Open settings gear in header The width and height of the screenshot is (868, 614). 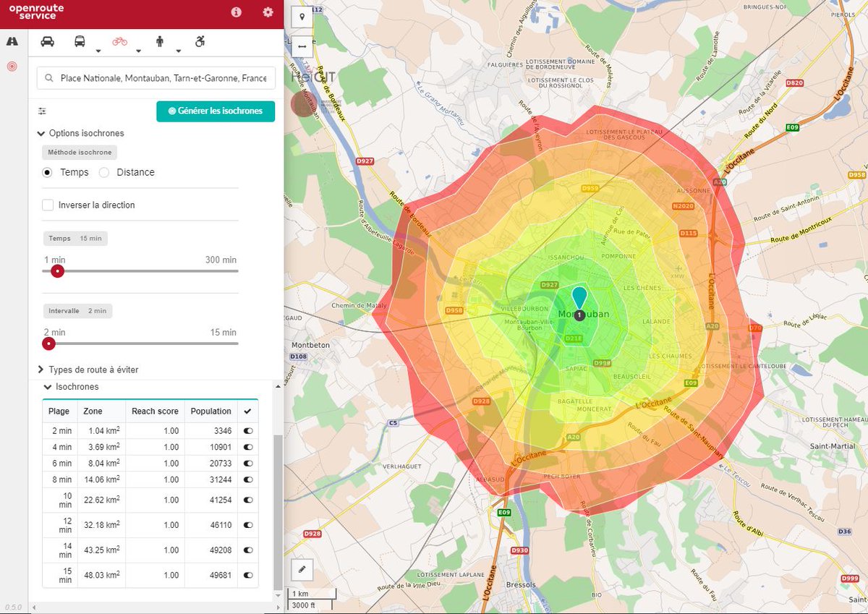coord(268,12)
